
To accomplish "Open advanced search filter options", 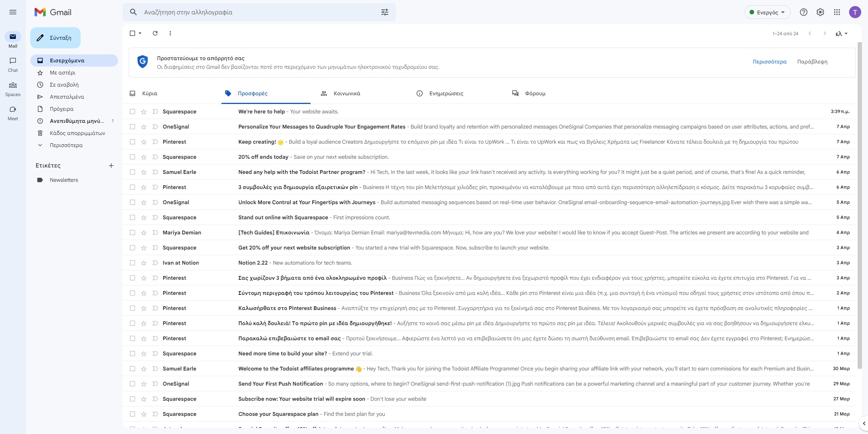I will (384, 12).
